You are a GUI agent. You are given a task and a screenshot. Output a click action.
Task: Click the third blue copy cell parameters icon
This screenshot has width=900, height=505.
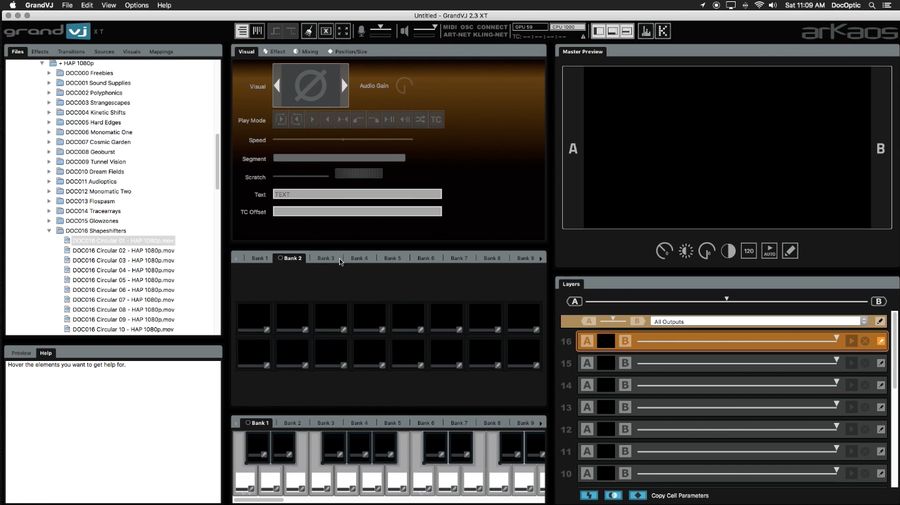pos(638,495)
